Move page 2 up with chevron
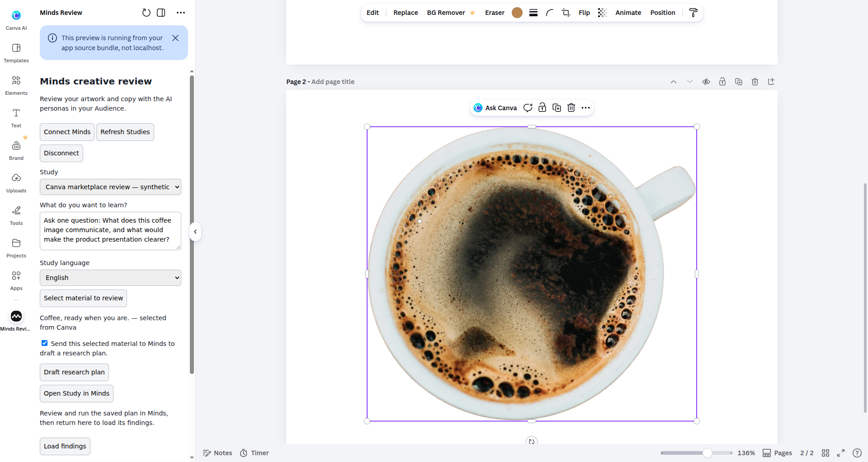 (x=674, y=82)
